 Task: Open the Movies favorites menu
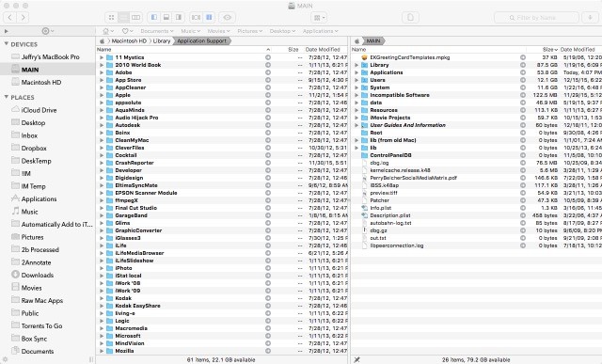(218, 31)
